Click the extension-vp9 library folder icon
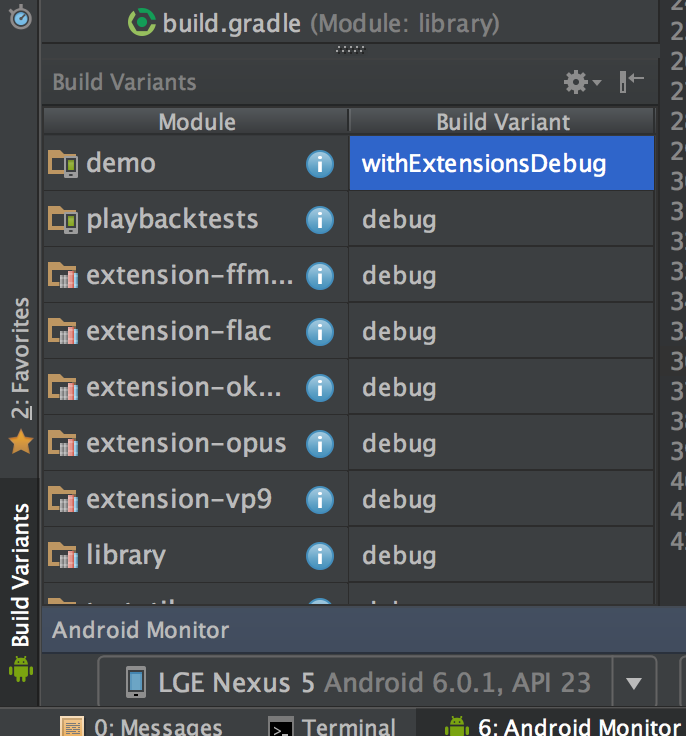The width and height of the screenshot is (686, 736). pyautogui.click(x=63, y=498)
